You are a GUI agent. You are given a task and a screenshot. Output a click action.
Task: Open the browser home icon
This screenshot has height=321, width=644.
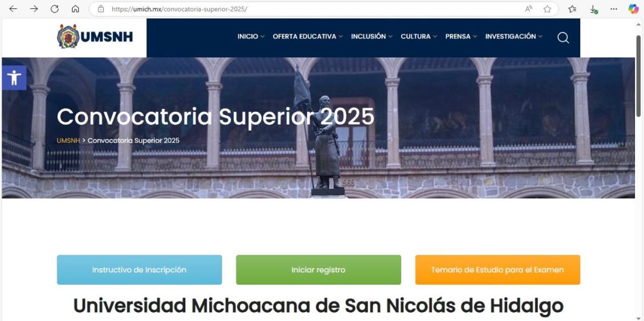tap(75, 8)
